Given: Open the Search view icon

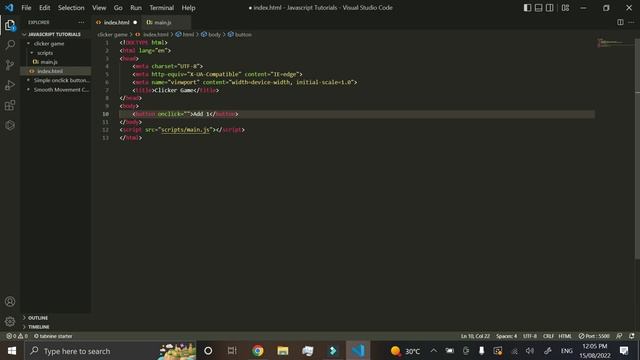Looking at the screenshot, I should (10, 44).
